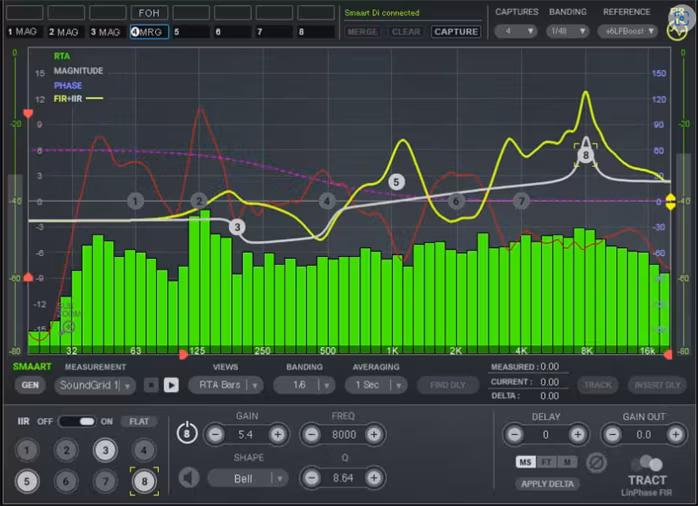Open the top-right waveform logo icon
Viewport: 698px width, 506px height.
[677, 31]
